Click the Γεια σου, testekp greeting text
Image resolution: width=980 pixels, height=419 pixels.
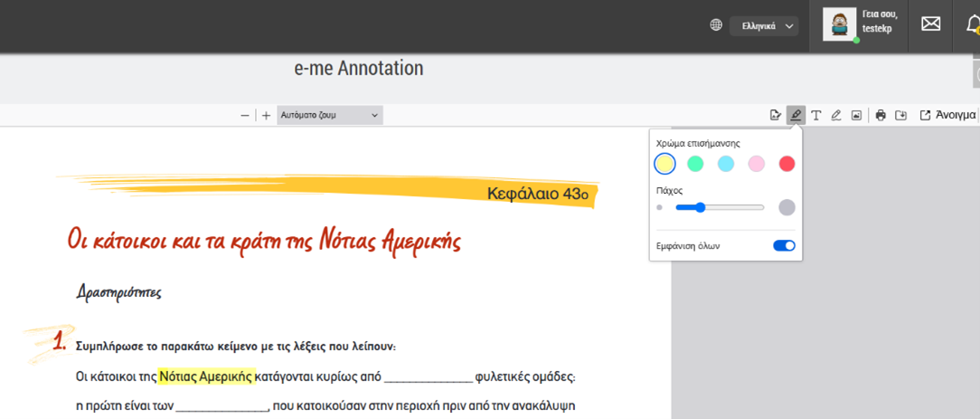pyautogui.click(x=880, y=22)
